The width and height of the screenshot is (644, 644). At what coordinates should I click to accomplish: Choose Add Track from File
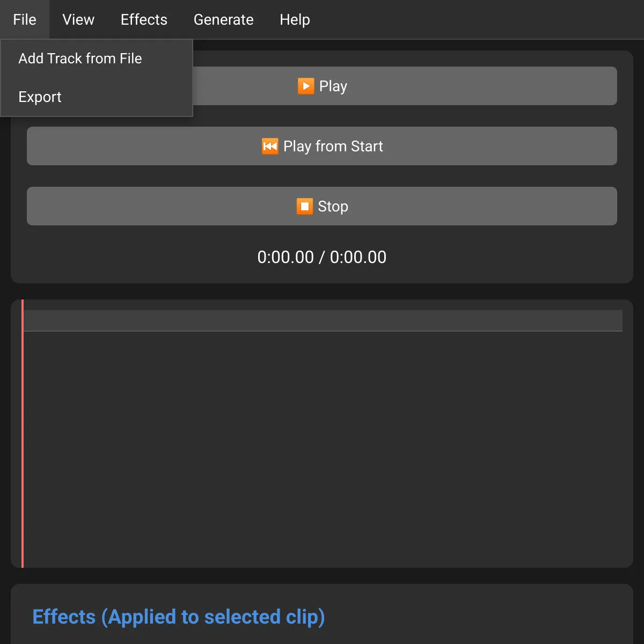tap(80, 58)
